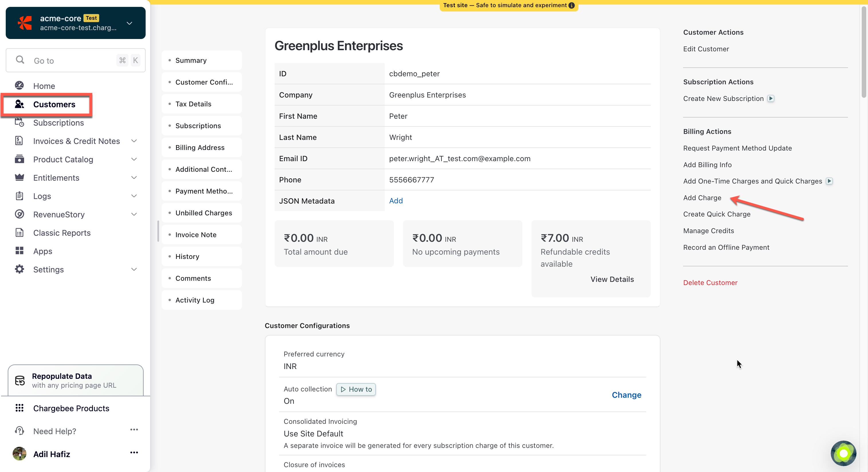Image resolution: width=868 pixels, height=472 pixels.
Task: Expand the Settings menu chevron
Action: pos(134,269)
